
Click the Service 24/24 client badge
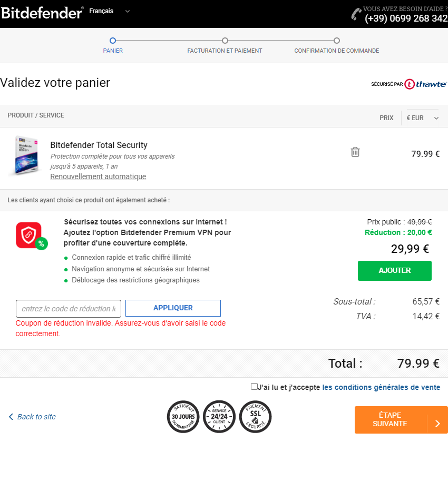coord(219,416)
